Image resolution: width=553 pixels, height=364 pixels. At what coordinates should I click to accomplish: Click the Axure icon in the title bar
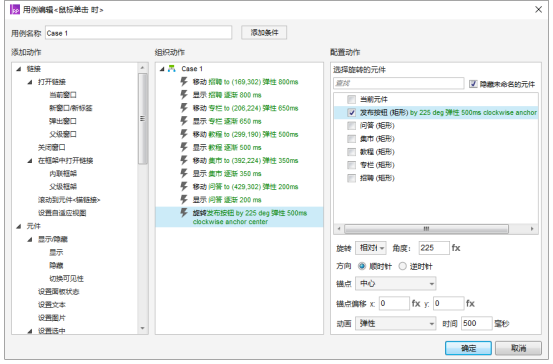[15, 9]
